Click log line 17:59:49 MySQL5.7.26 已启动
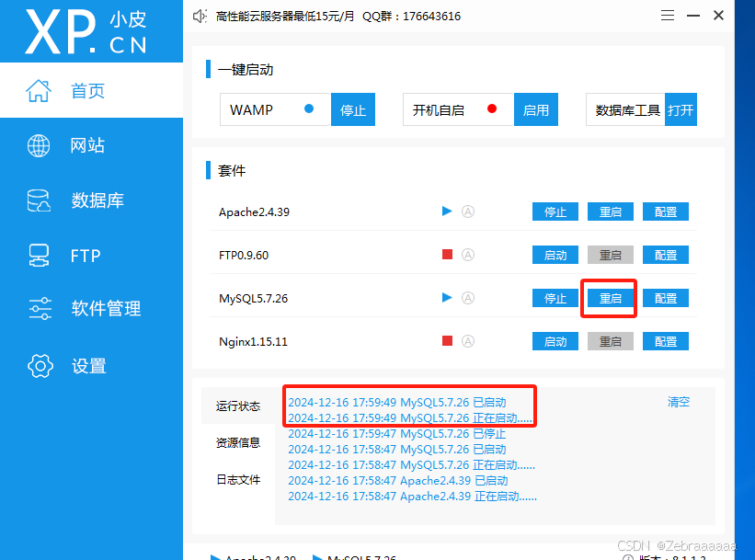 (396, 402)
